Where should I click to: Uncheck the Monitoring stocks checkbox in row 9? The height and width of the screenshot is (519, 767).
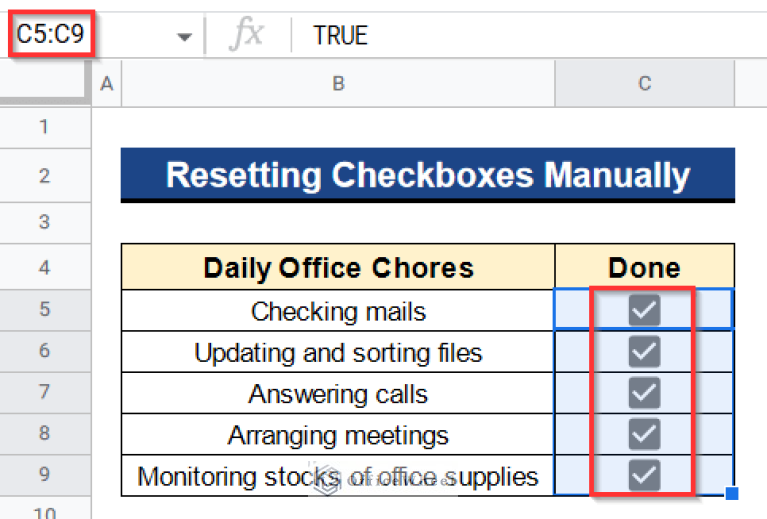coord(644,476)
